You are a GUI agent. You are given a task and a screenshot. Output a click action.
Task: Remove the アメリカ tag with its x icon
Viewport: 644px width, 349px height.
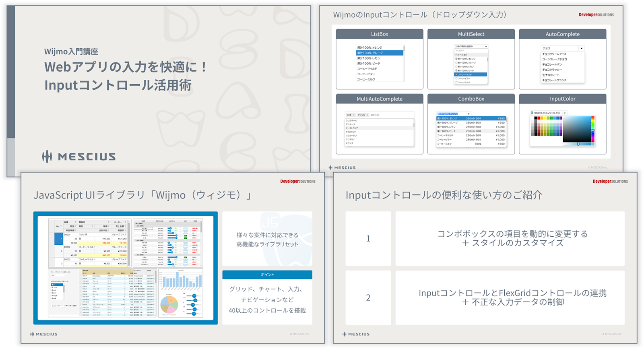367,115
